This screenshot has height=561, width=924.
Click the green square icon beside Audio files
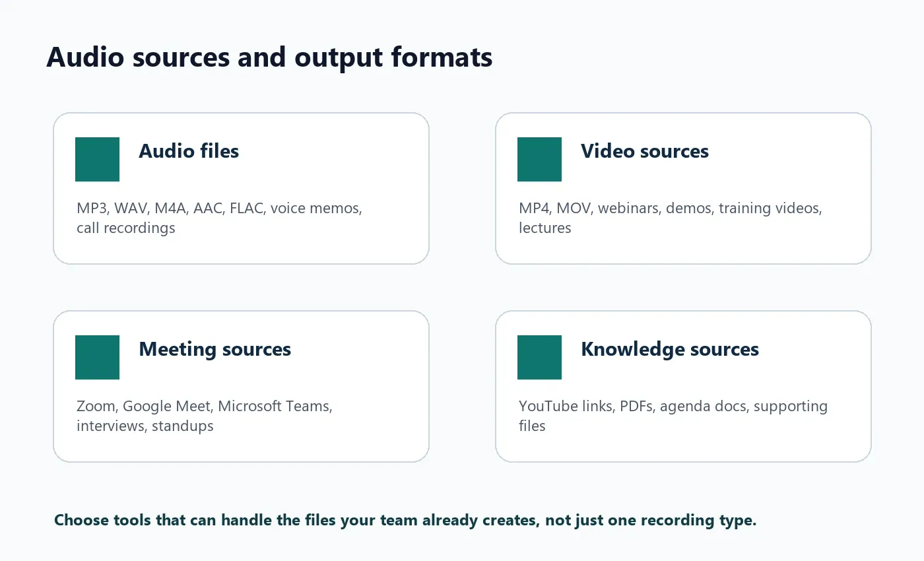97,159
